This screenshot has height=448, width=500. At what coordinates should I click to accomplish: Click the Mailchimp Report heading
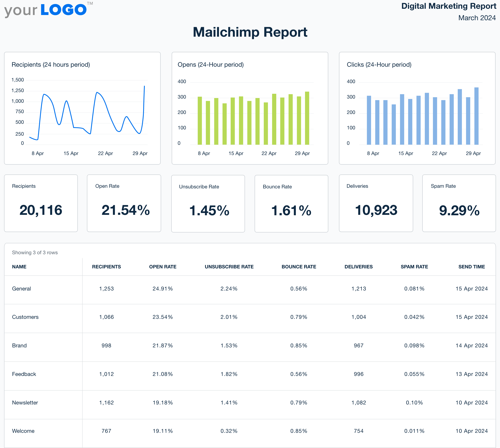(x=250, y=32)
